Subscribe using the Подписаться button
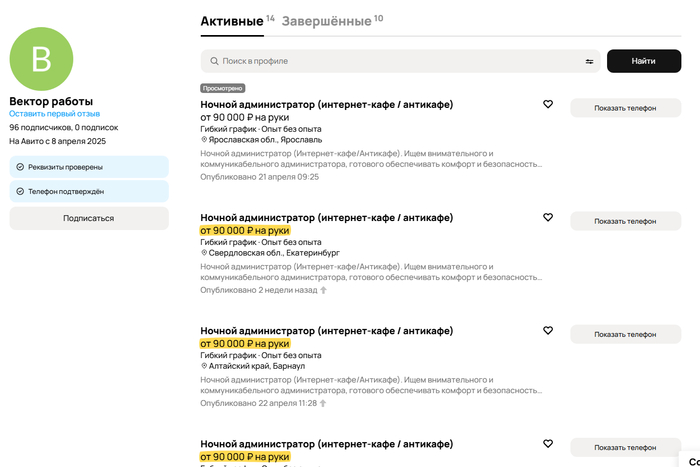This screenshot has height=467, width=700. point(89,218)
